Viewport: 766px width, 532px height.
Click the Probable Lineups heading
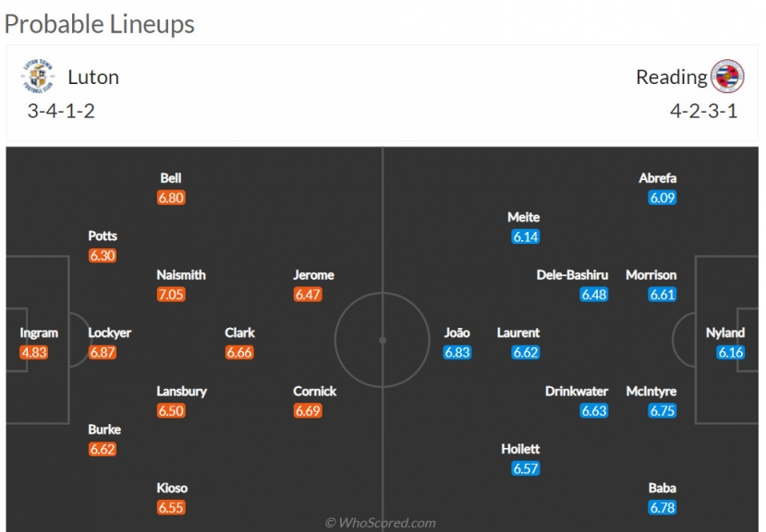[99, 24]
